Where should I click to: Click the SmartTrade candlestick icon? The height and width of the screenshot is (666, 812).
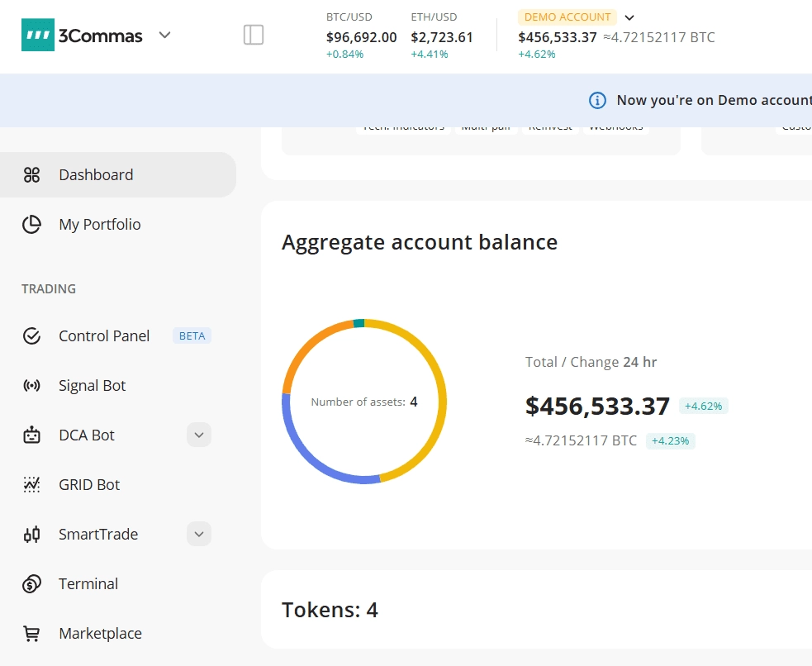tap(31, 534)
